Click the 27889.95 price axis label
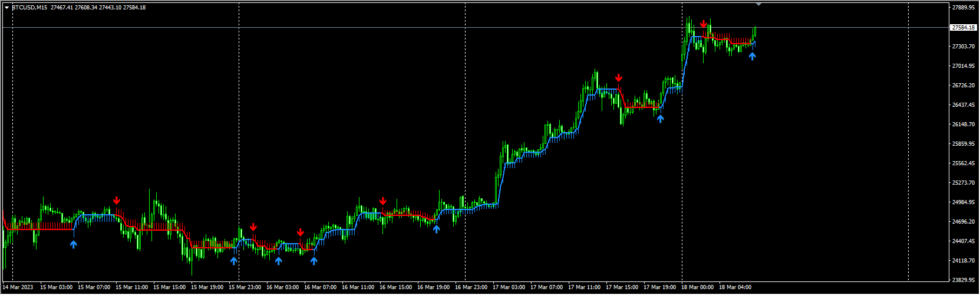 click(962, 8)
